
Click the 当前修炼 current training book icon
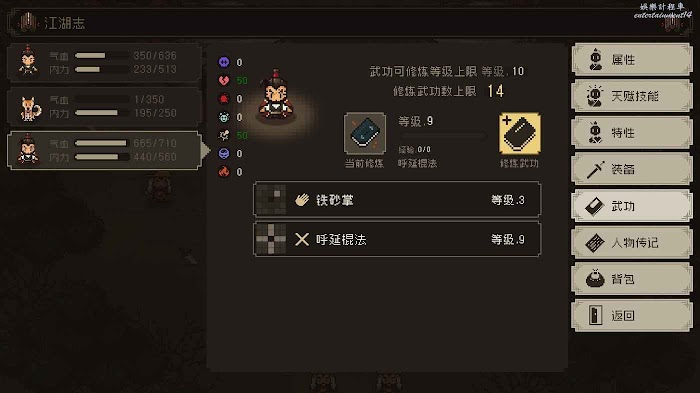pos(365,133)
